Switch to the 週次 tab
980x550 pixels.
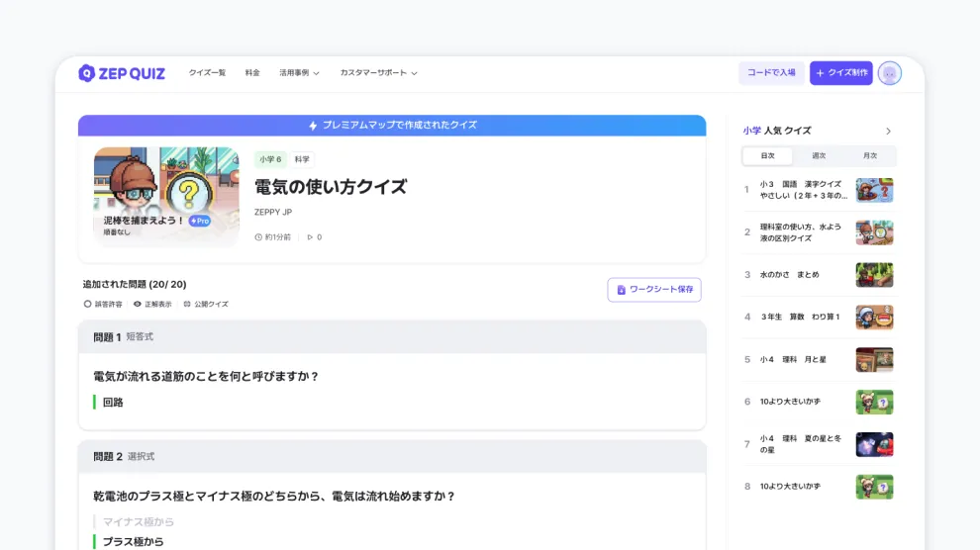pos(819,156)
